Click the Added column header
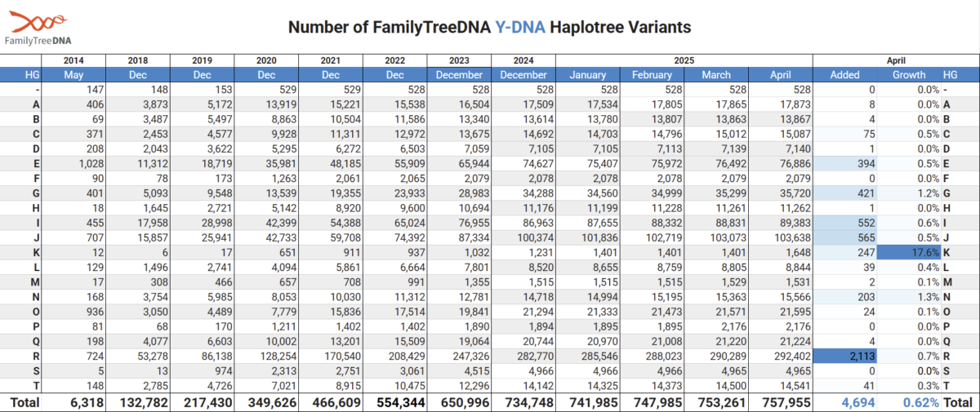 pyautogui.click(x=844, y=74)
